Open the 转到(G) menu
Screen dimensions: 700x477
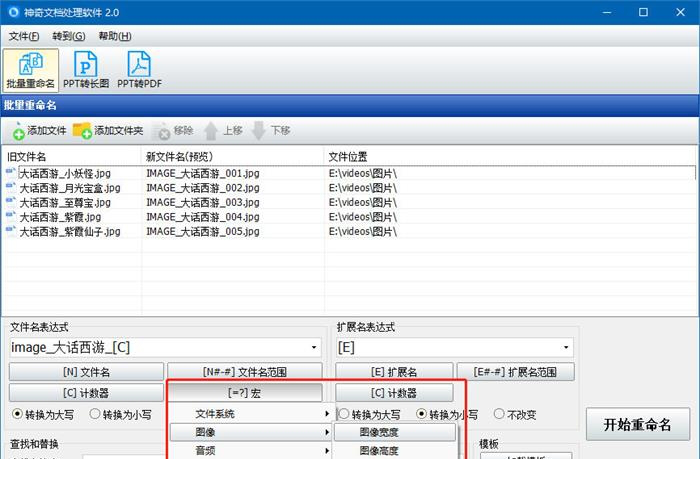(68, 36)
